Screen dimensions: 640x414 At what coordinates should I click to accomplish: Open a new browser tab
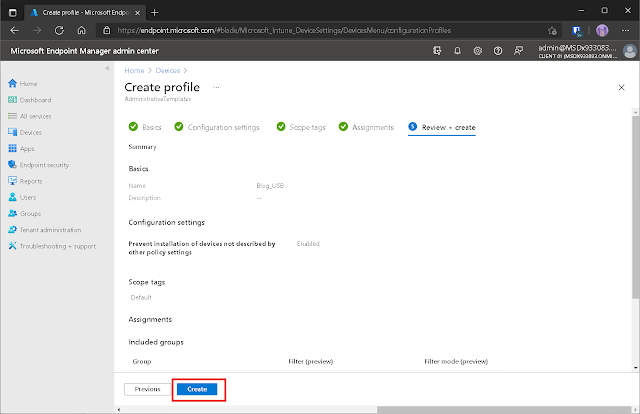155,13
